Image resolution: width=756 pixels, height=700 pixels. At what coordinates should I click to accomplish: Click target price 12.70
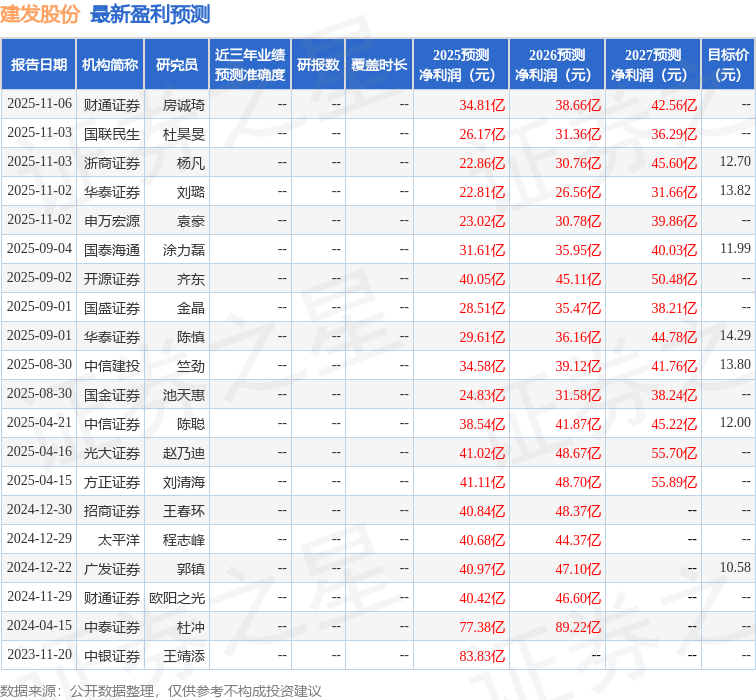735,162
